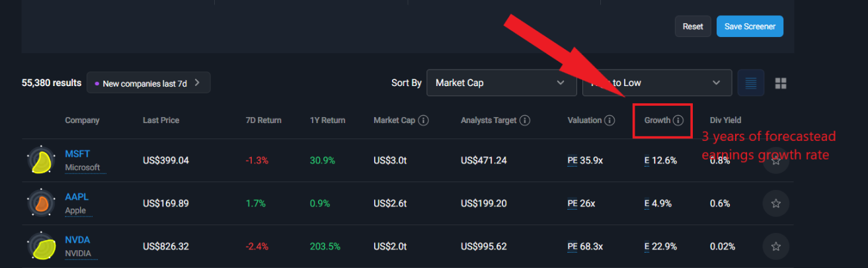Screen dimensions: 868x268
Task: Click 7D return 1.7%
Action: click(255, 203)
